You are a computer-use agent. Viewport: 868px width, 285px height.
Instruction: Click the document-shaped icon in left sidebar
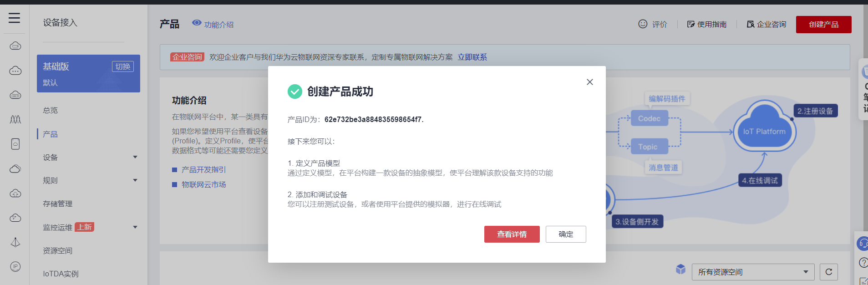(x=15, y=144)
